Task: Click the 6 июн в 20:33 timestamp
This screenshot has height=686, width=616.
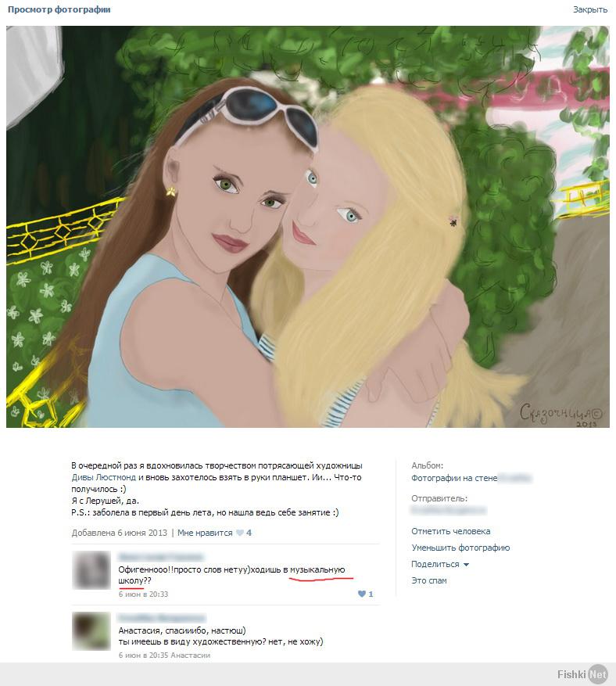Action: coord(143,594)
